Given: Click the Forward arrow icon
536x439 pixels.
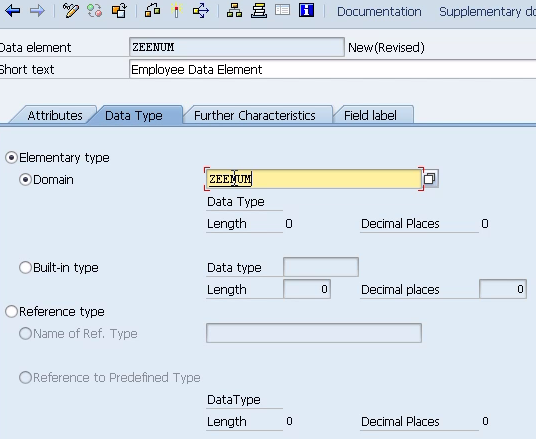Looking at the screenshot, I should (x=37, y=11).
